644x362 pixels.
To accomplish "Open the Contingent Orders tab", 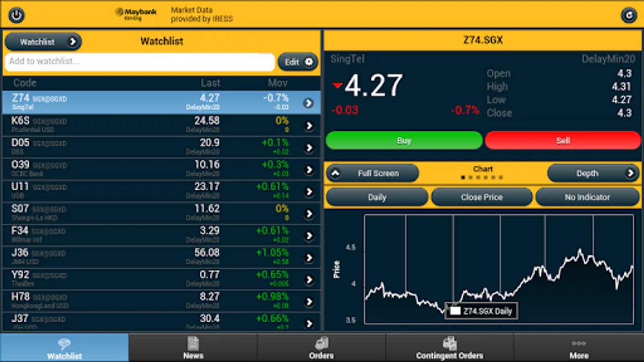I will click(x=450, y=348).
